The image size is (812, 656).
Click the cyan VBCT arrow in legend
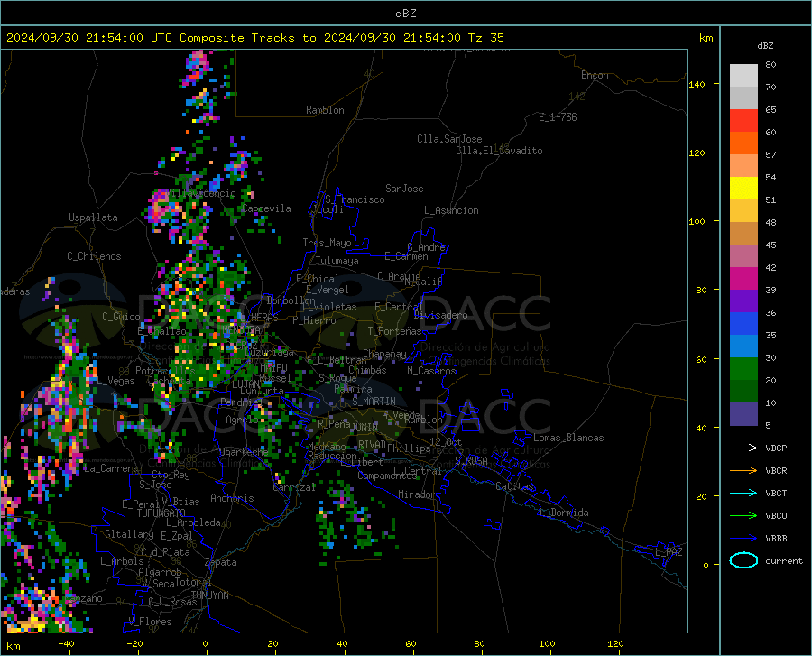point(743,493)
